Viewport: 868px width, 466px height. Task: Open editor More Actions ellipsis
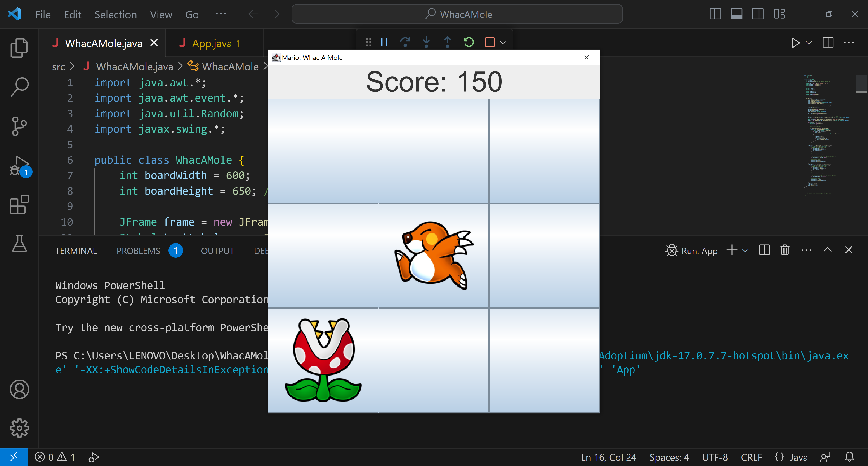[849, 43]
